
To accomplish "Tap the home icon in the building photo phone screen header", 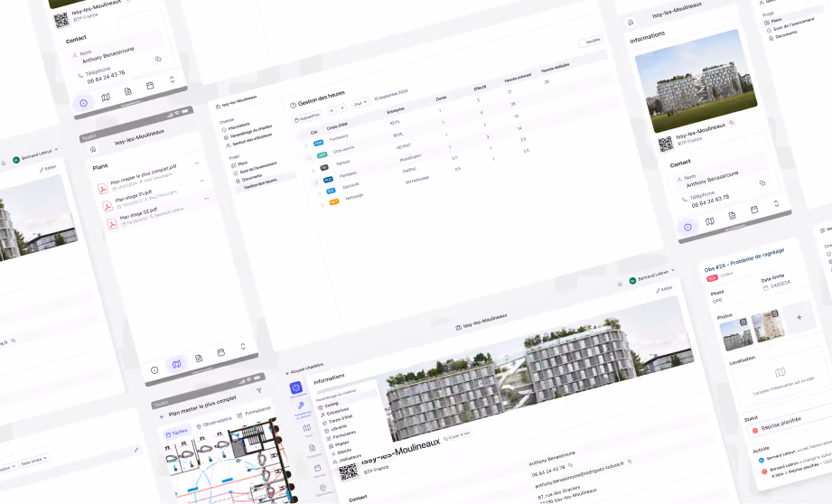I will (x=631, y=23).
